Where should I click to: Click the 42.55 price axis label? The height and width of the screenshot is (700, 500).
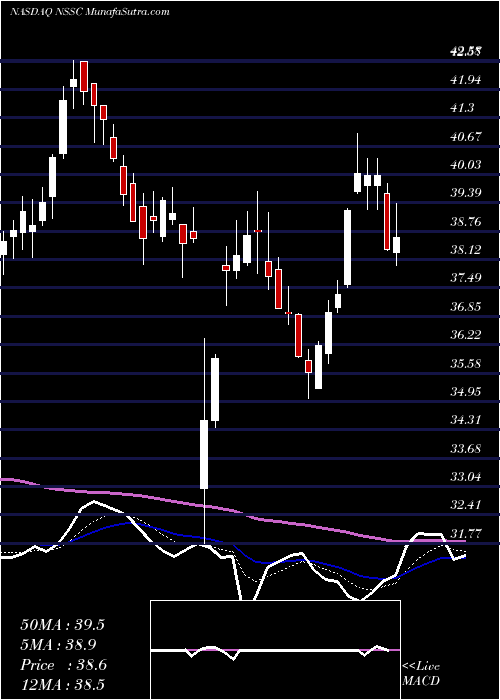tap(466, 52)
